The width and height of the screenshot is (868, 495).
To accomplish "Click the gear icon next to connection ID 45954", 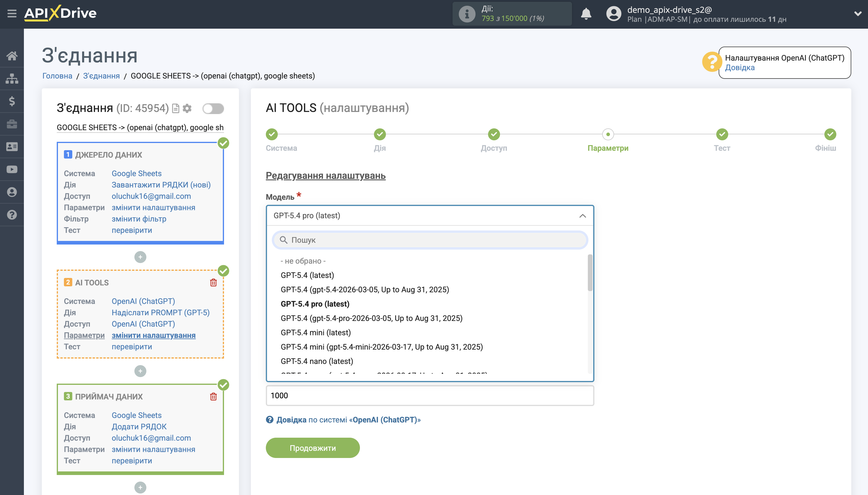I will (x=187, y=108).
